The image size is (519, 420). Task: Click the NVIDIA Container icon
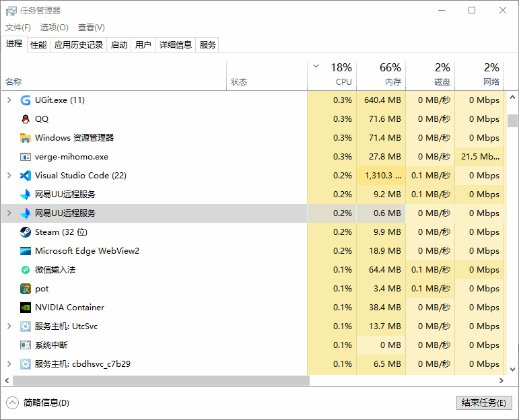coord(26,308)
